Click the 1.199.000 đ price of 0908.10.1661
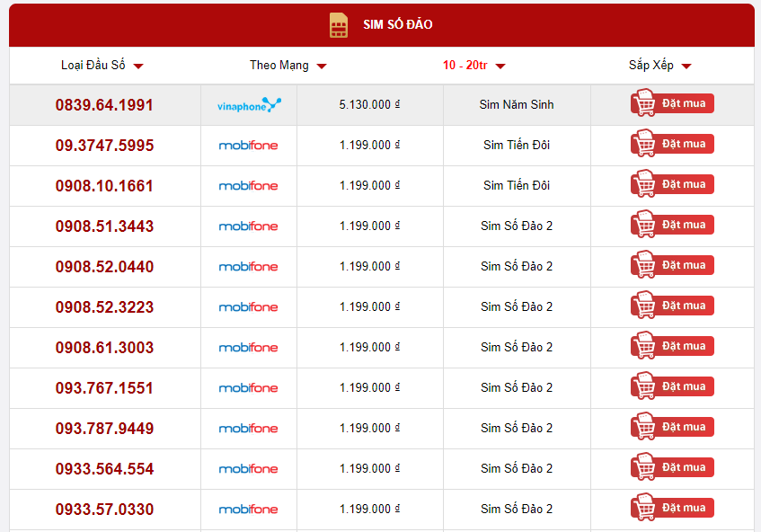This screenshot has height=532, width=761. tap(369, 185)
